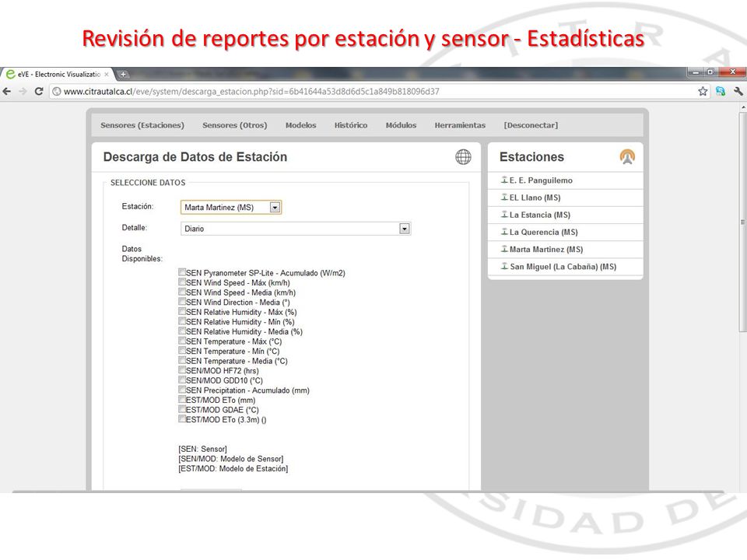Check EST/MOD GDAE (°C)
This screenshot has height=560, width=747.
click(x=182, y=408)
